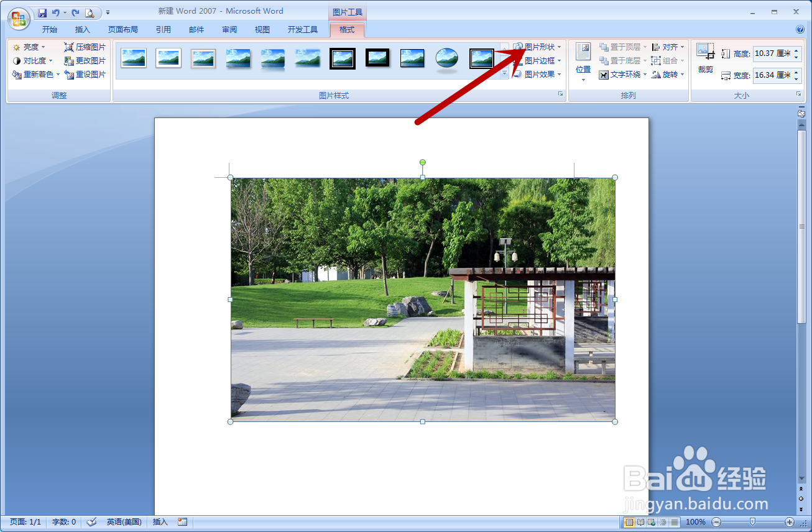Apply the third gray-frame picture style
The image size is (812, 532).
[203, 58]
